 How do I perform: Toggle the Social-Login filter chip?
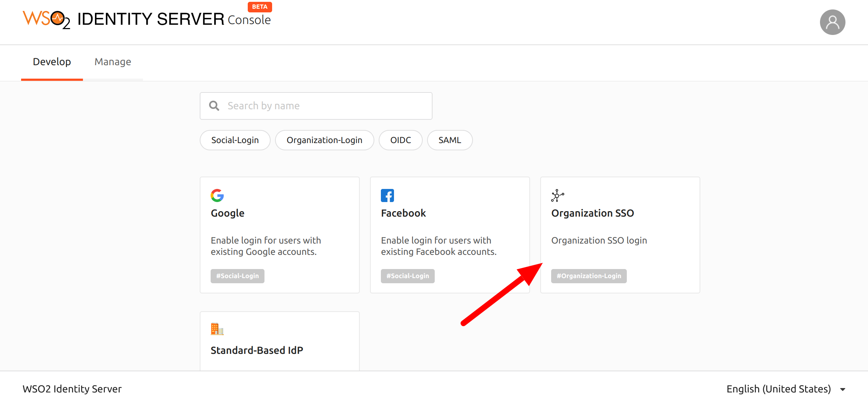pos(235,140)
